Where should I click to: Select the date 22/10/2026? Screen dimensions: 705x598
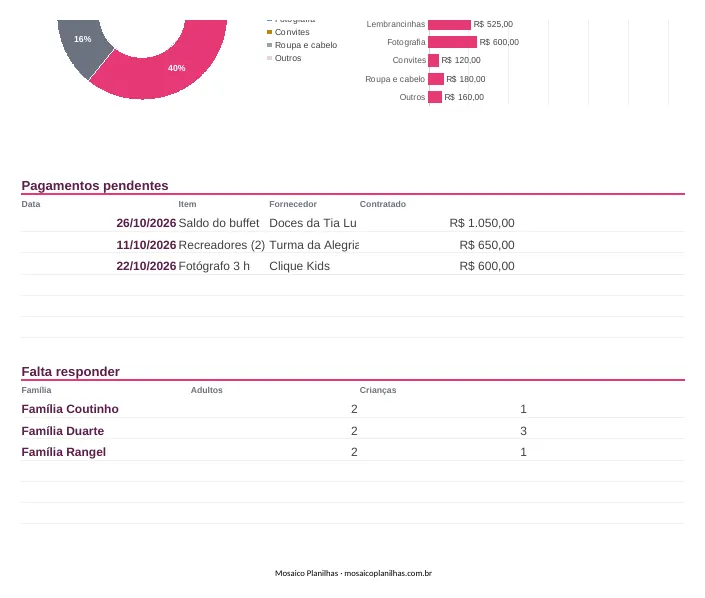[146, 266]
